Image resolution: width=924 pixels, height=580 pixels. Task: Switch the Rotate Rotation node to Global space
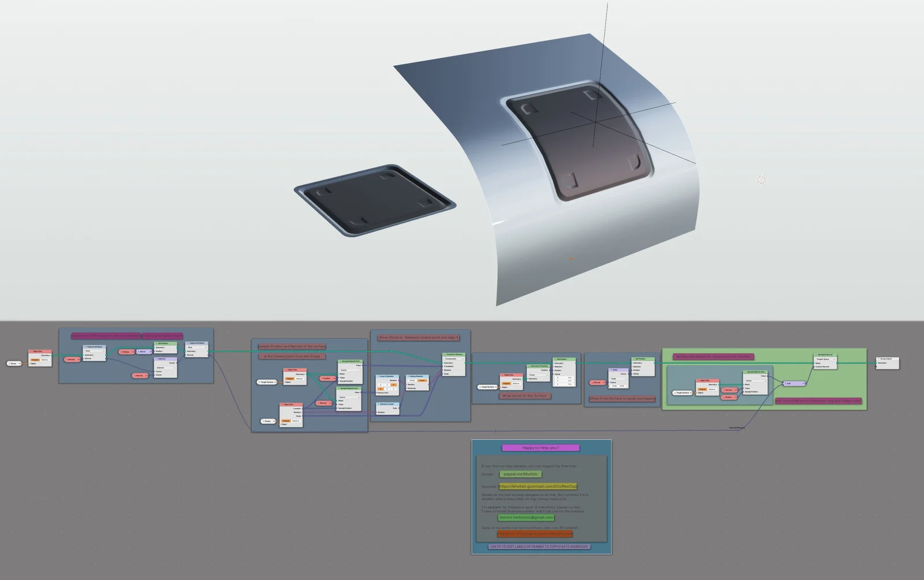coord(412,380)
